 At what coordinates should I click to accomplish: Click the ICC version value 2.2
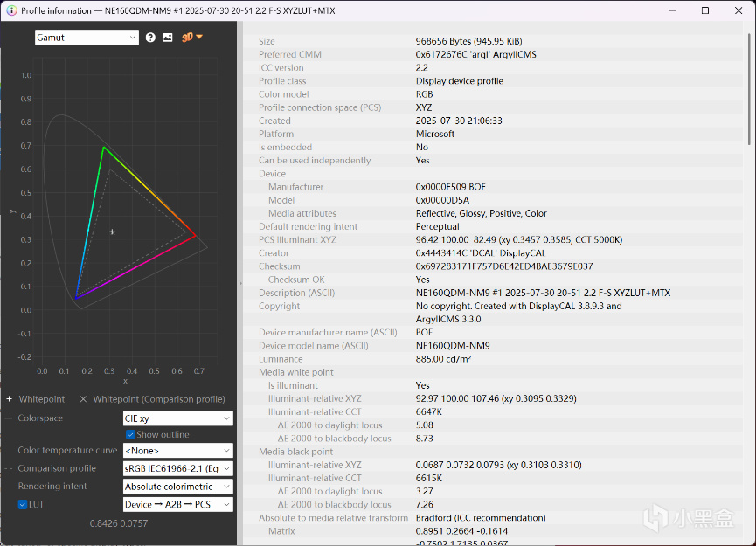coord(422,68)
